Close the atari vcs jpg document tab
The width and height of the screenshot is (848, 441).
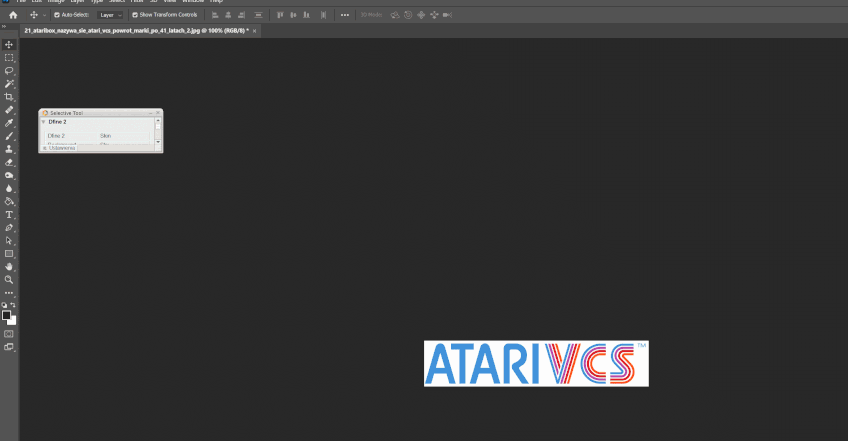pos(255,31)
